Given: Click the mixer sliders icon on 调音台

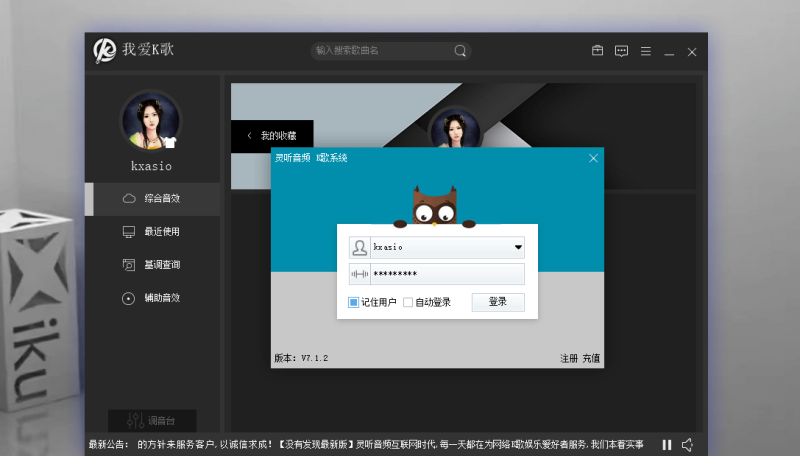Looking at the screenshot, I should pyautogui.click(x=135, y=420).
